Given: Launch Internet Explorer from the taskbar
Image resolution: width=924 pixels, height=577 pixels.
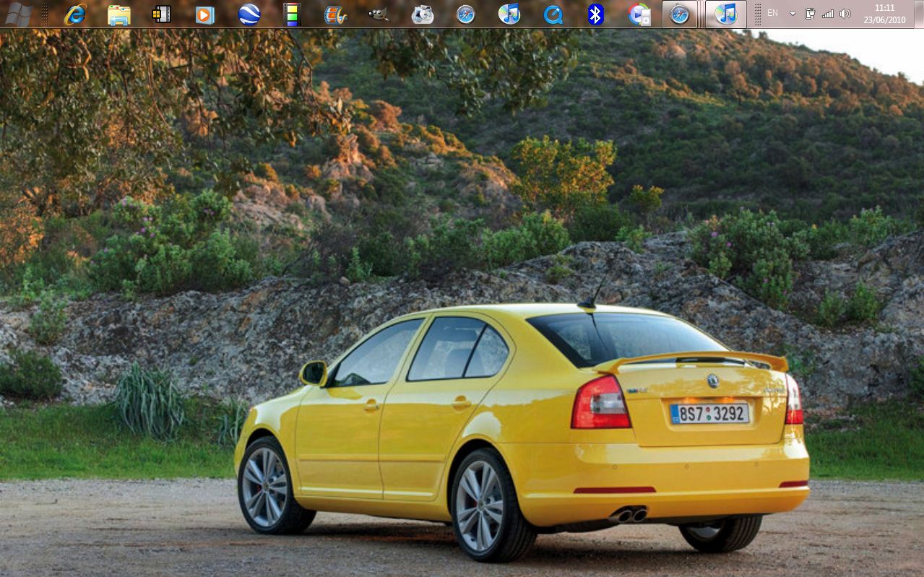Looking at the screenshot, I should point(74,14).
